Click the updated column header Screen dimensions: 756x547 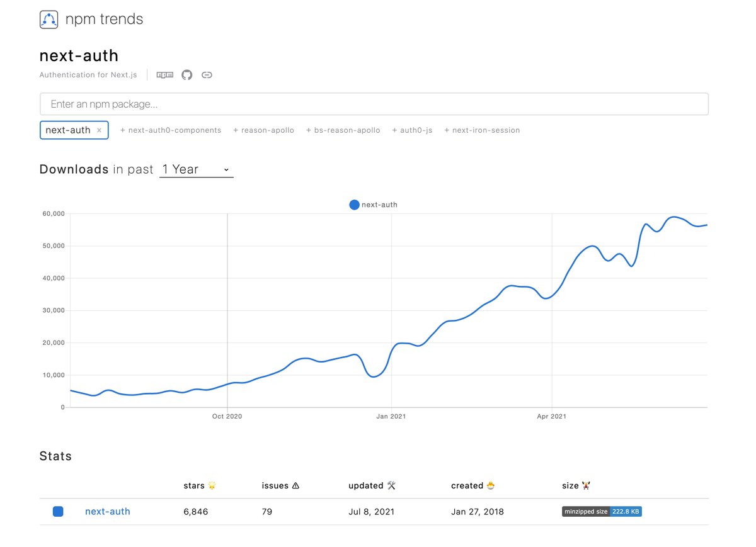pyautogui.click(x=372, y=485)
